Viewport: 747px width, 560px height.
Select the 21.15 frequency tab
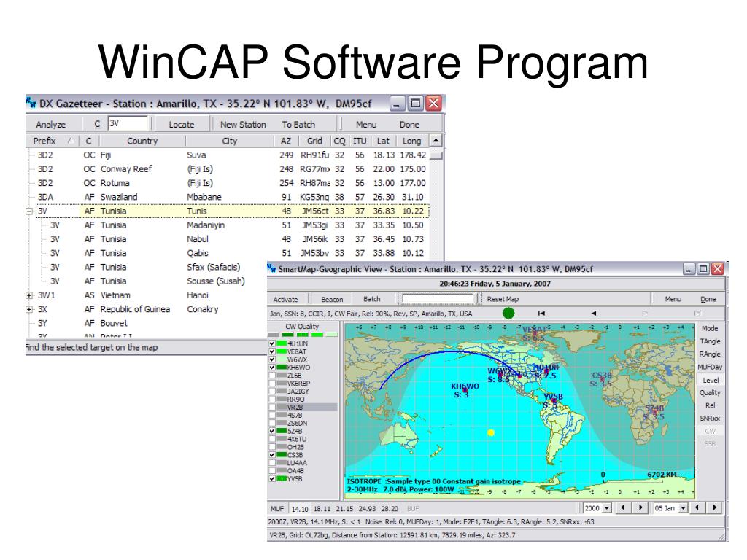click(344, 508)
